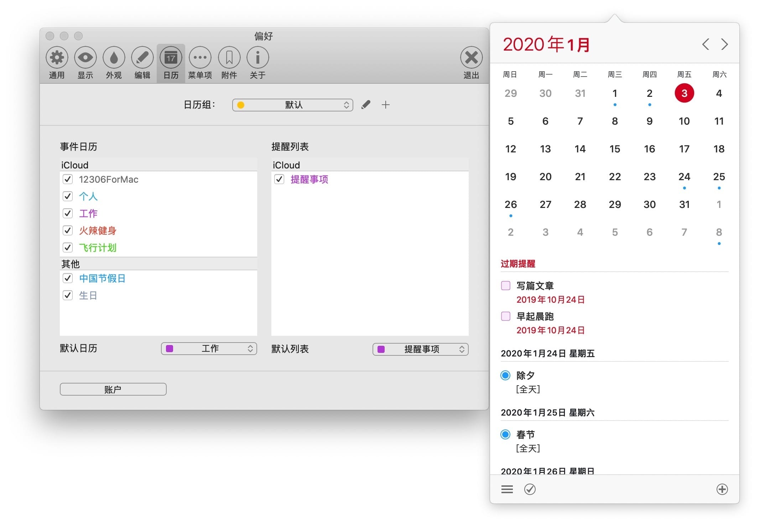Open the 默认列表 提醒事项 dropdown
Image resolution: width=765 pixels, height=532 pixels.
point(421,349)
